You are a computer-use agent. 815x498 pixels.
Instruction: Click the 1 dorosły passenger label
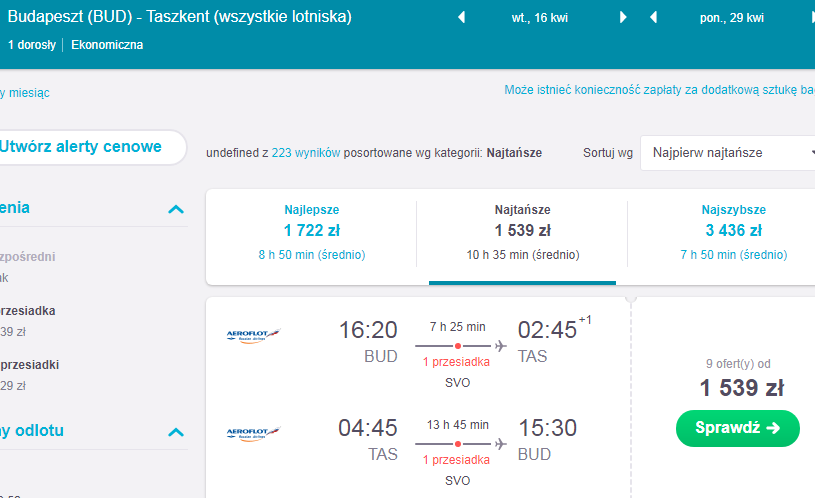[32, 45]
